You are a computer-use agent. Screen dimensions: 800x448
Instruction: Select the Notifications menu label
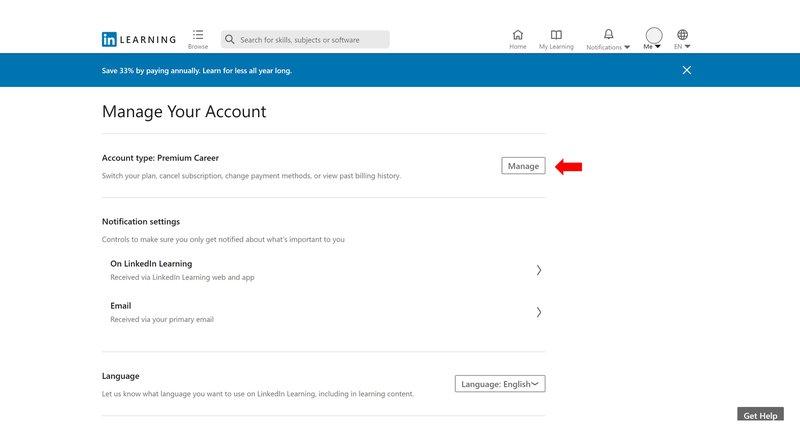(604, 47)
